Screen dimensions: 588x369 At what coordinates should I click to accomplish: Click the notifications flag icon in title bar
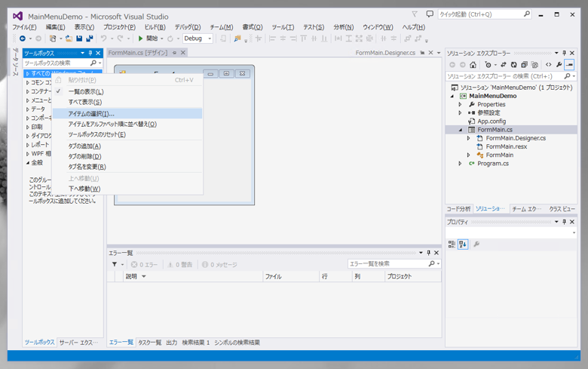(415, 14)
